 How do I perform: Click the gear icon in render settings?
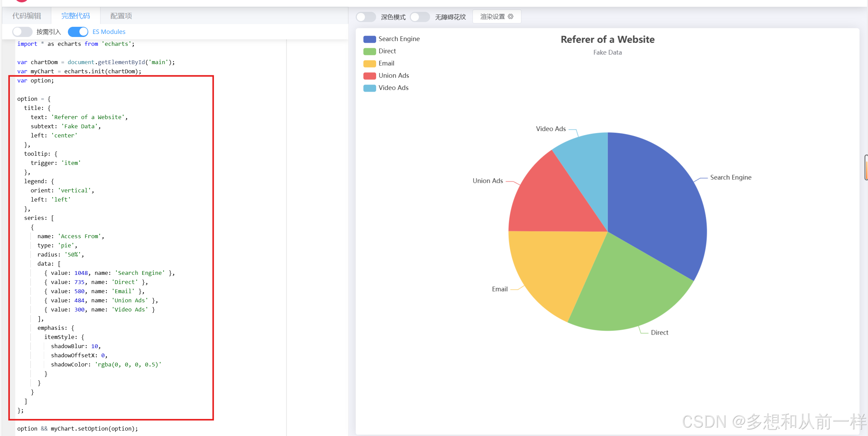510,17
